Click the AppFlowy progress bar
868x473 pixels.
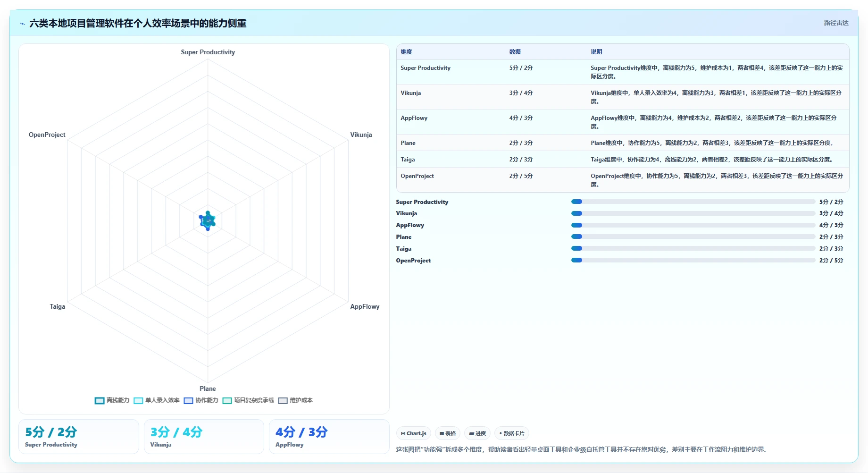[x=693, y=225]
